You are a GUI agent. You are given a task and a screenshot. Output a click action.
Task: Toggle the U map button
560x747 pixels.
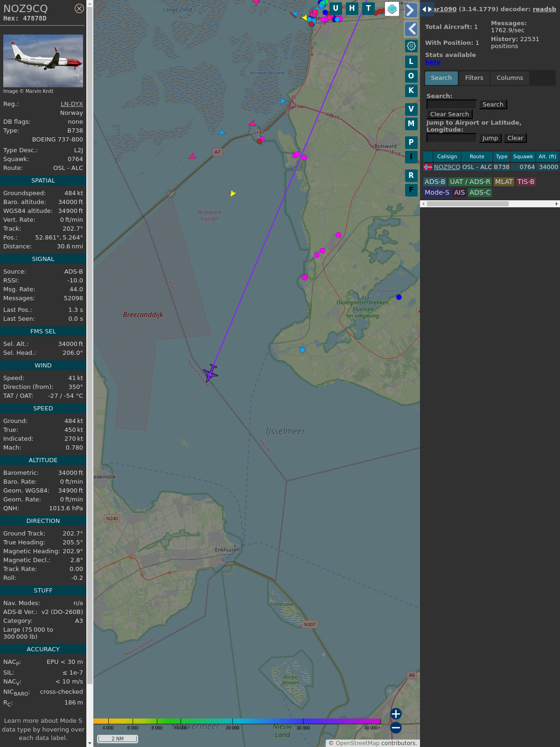(x=336, y=8)
